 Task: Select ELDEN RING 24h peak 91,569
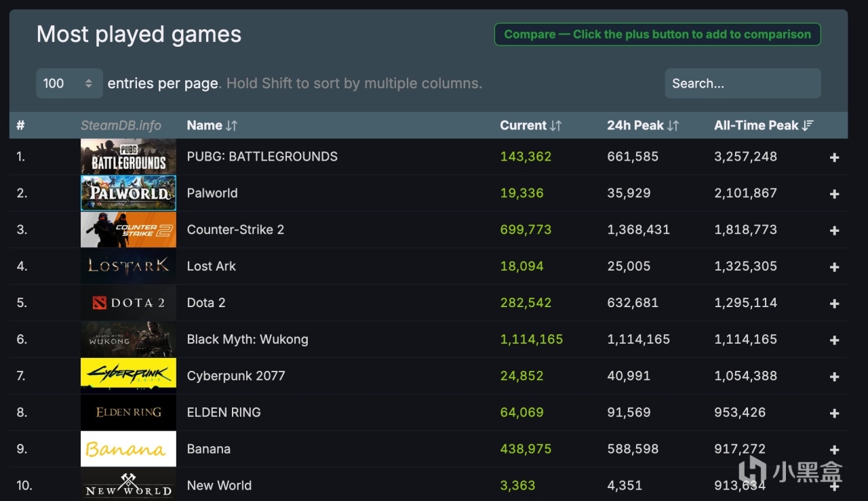(x=629, y=412)
